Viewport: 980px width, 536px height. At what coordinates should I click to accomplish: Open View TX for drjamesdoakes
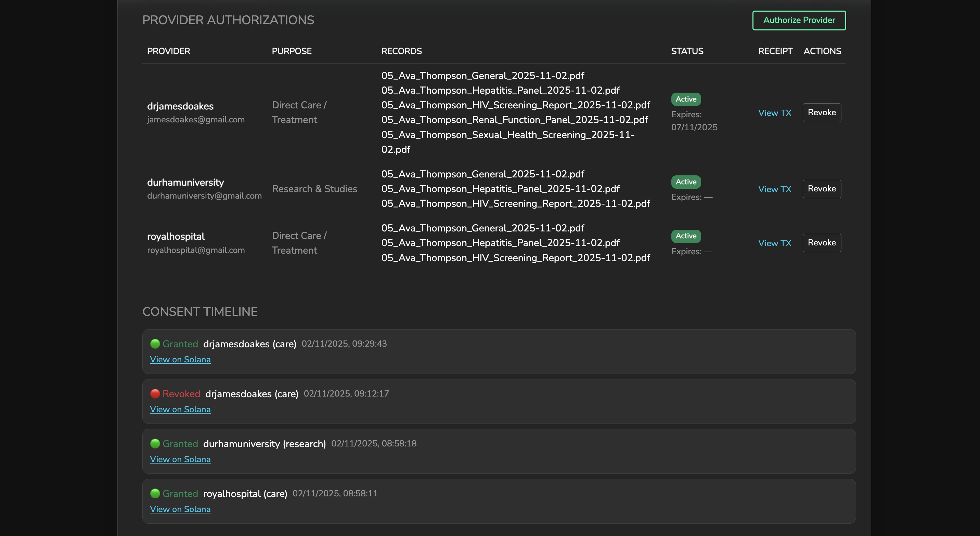[x=774, y=113]
